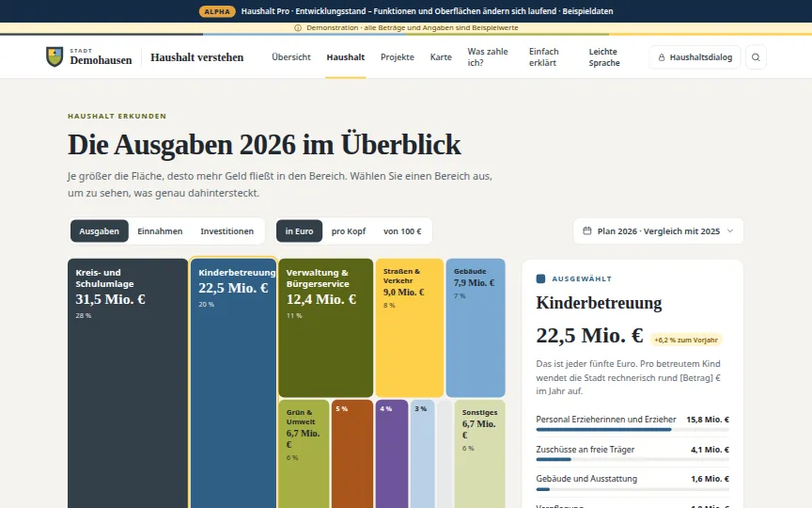The image size is (812, 508).
Task: Select Ausgaben view toggle
Action: 99,231
